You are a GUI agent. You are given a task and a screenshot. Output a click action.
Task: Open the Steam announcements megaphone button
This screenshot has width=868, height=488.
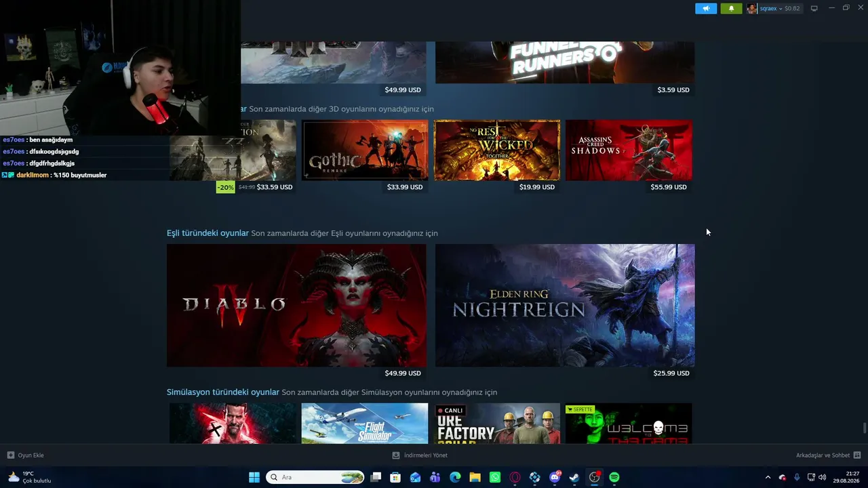click(x=706, y=9)
